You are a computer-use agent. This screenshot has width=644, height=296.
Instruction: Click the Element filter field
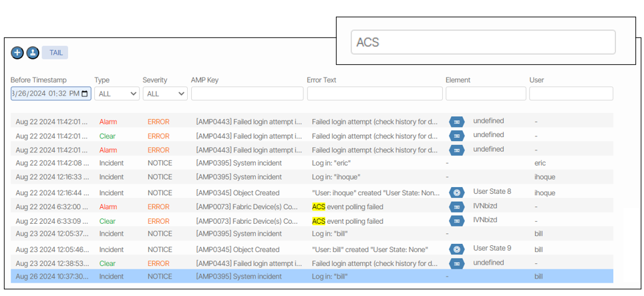pos(486,94)
